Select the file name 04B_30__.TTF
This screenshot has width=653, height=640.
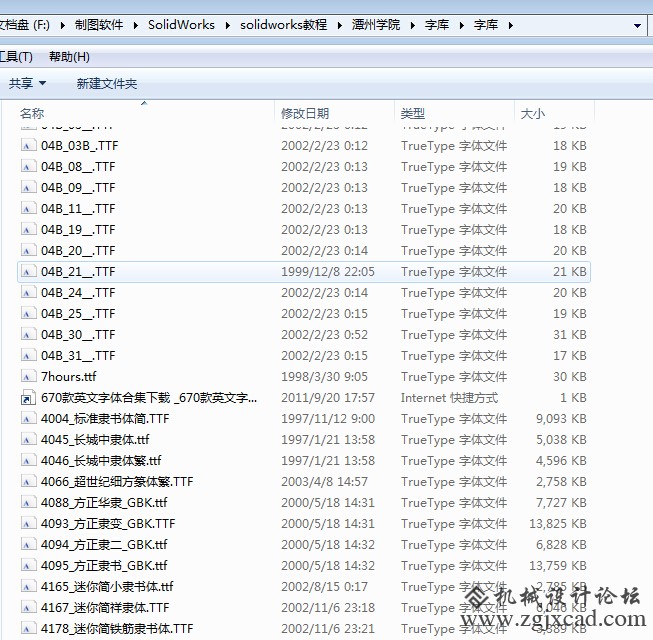78,334
